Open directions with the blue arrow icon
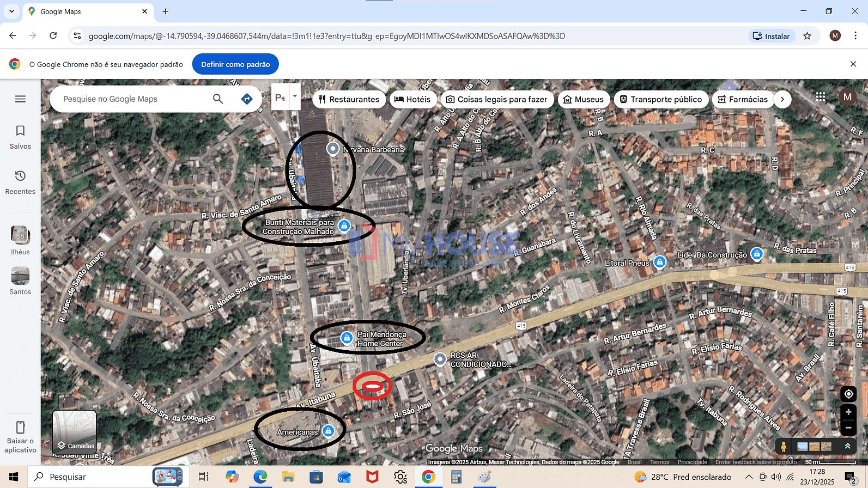The height and width of the screenshot is (488, 868). pos(247,99)
